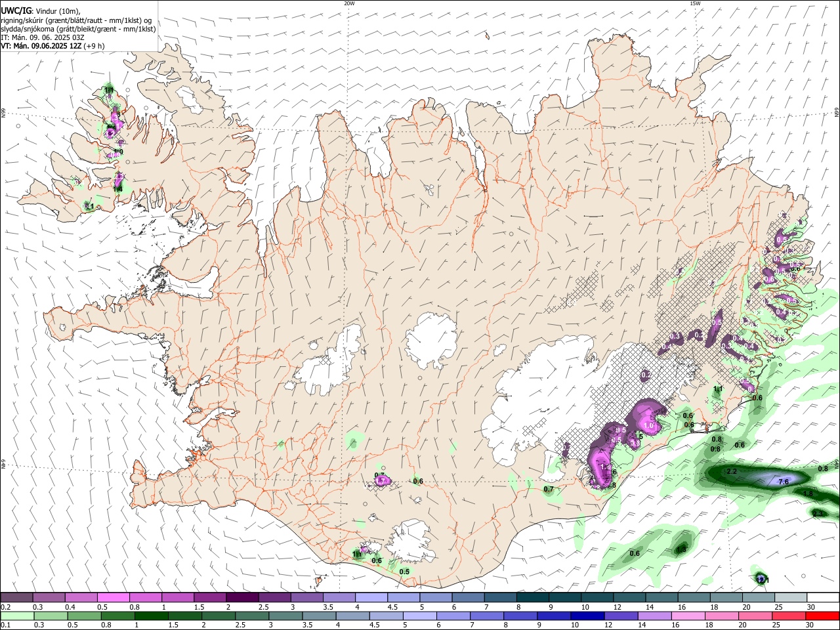Pick lower legend grey-green swatch at 3
This screenshot has height=630, width=840.
(285, 616)
